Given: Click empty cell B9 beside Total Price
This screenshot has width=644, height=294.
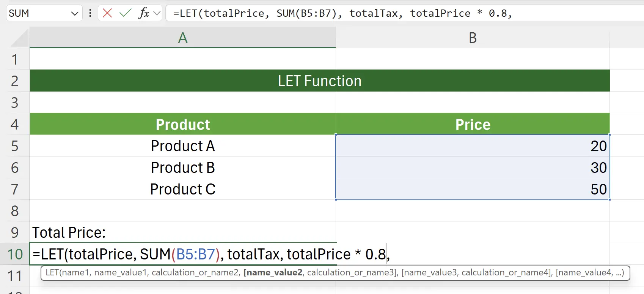Looking at the screenshot, I should (473, 232).
